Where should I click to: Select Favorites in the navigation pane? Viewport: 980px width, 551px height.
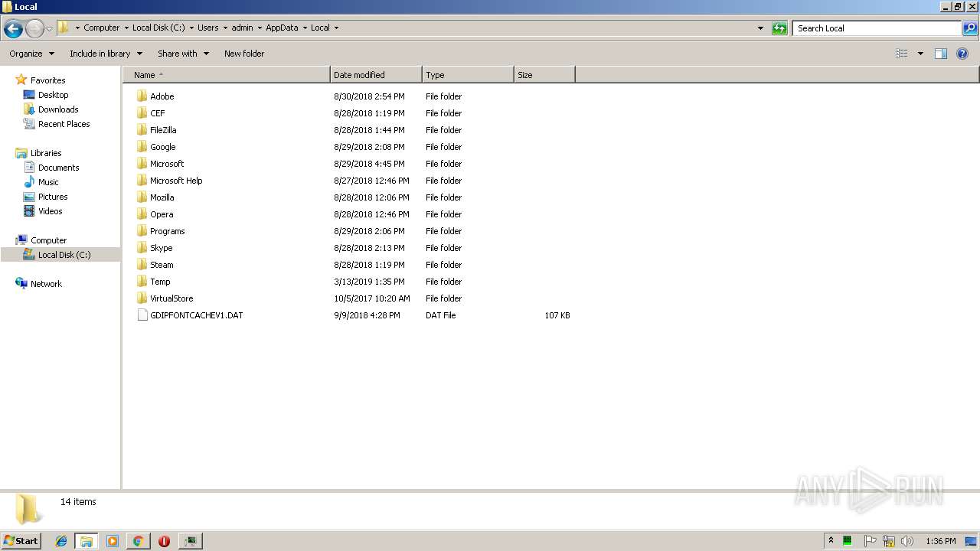tap(47, 80)
